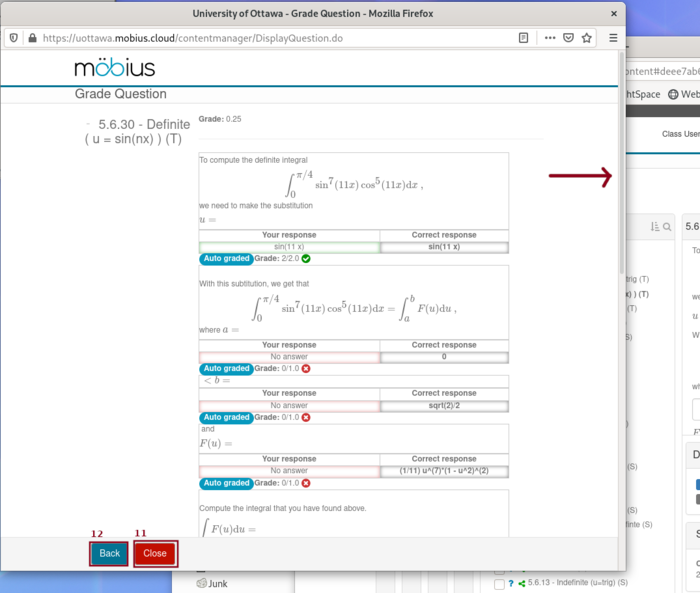
Task: Tick checkbox beside 5.6.13 - Indefinite (u=trig)
Action: 500,584
